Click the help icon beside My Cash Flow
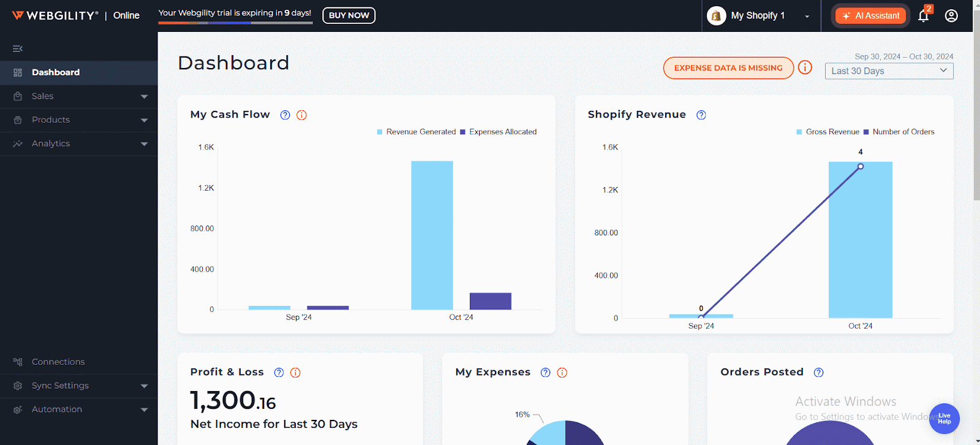Screen dimensions: 980x445 [285, 115]
